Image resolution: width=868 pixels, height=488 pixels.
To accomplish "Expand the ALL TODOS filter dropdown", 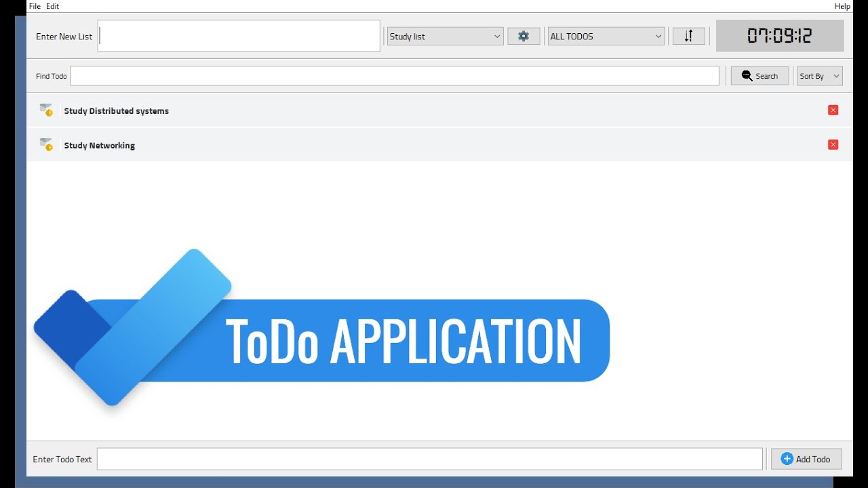I will click(606, 37).
